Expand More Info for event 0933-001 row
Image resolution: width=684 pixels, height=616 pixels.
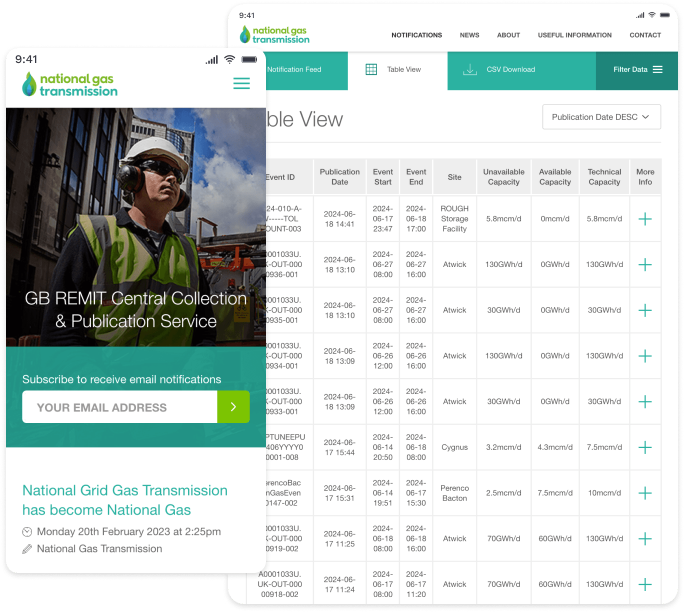(x=645, y=401)
